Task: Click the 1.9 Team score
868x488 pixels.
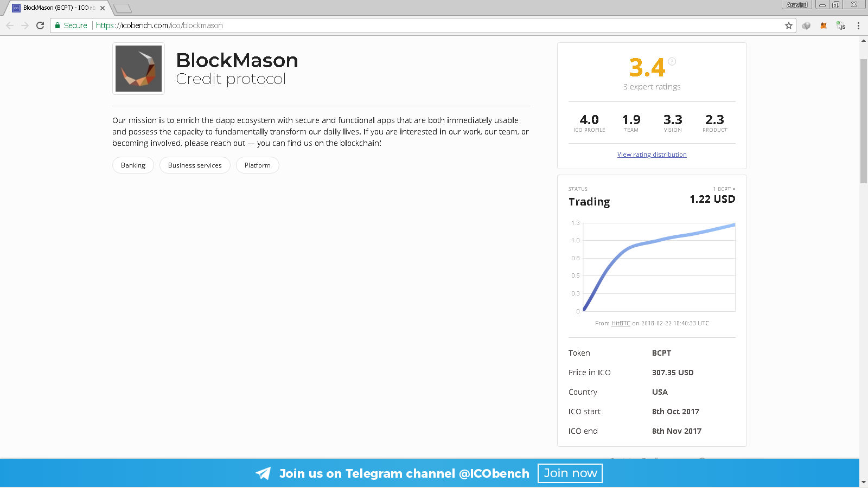Action: point(631,120)
